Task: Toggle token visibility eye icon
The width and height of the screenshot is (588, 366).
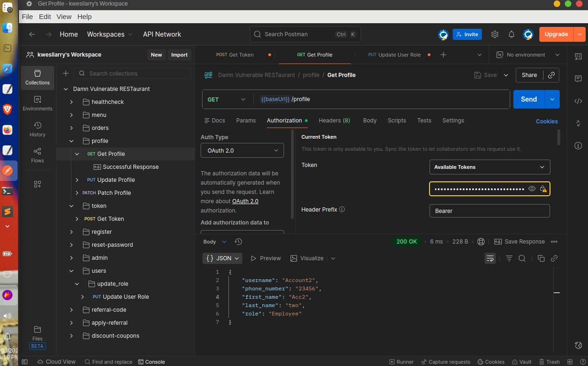Action: pos(532,189)
